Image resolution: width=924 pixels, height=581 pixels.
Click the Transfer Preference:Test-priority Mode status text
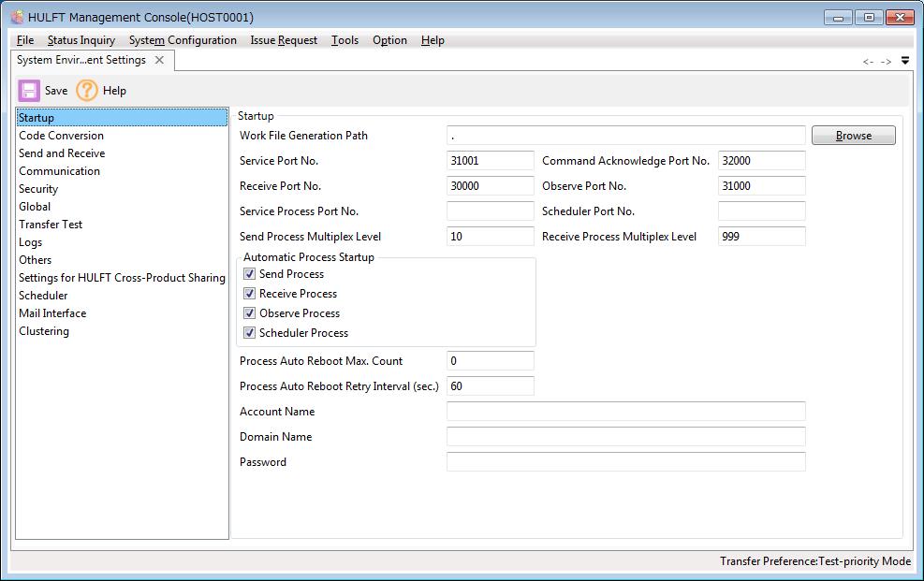click(x=815, y=561)
